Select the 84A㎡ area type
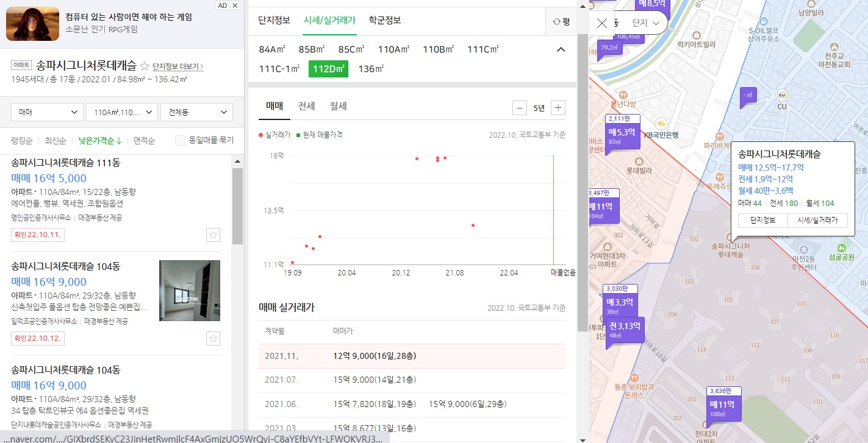Image resolution: width=868 pixels, height=443 pixels. click(x=272, y=49)
